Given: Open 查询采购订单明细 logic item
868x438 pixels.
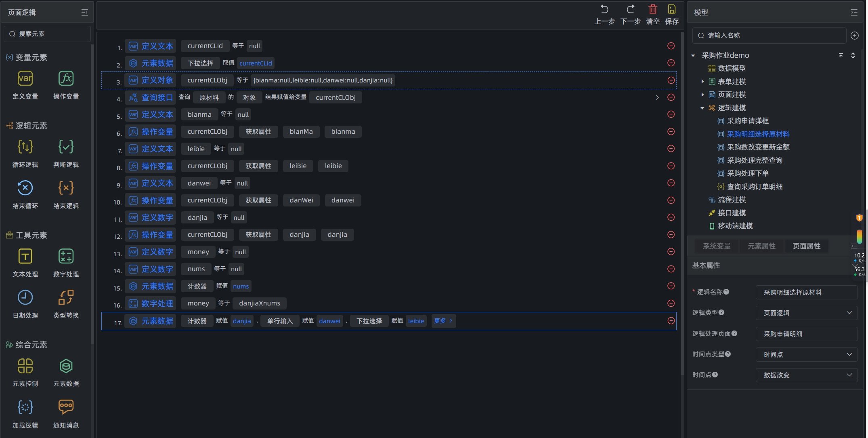Looking at the screenshot, I should point(755,187).
